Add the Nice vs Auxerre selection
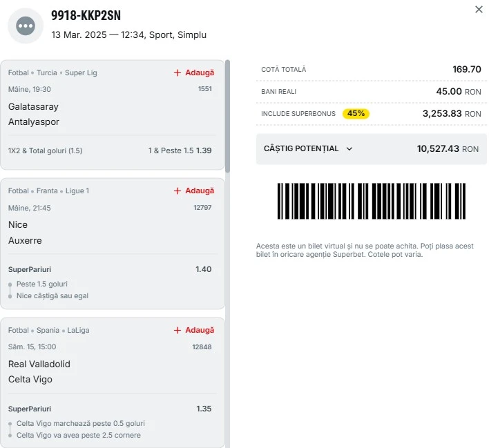 (194, 191)
